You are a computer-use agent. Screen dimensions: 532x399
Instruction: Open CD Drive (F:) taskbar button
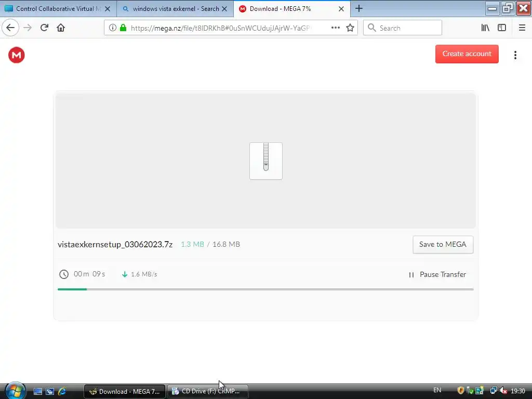coord(208,391)
